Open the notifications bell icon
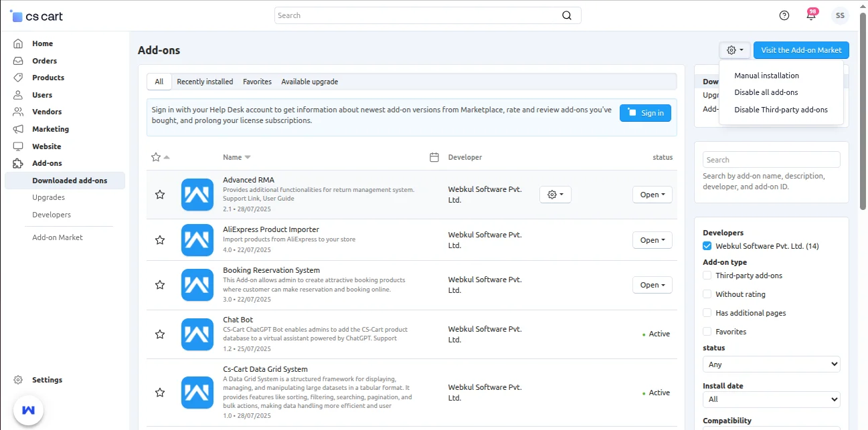This screenshot has width=868, height=430. click(x=811, y=15)
